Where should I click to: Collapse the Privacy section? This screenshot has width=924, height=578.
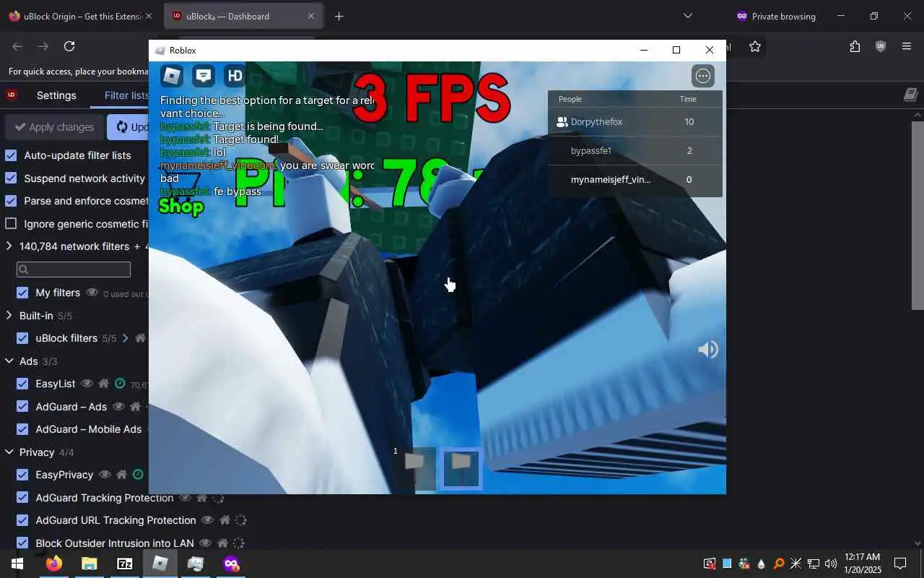tap(9, 452)
